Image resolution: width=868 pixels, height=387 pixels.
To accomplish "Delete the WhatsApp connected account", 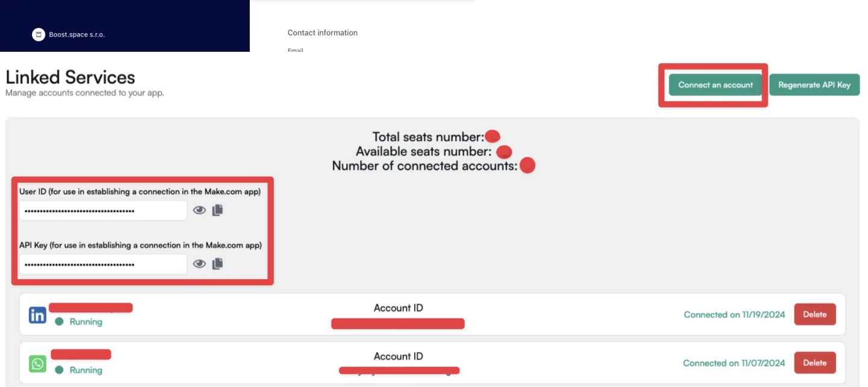I will pos(815,363).
